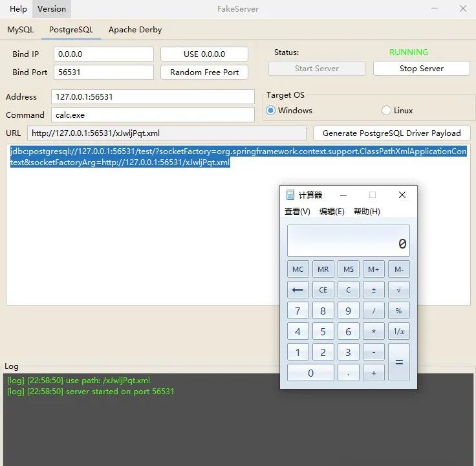This screenshot has width=476, height=466.
Task: Open the Version menu
Action: 52,9
